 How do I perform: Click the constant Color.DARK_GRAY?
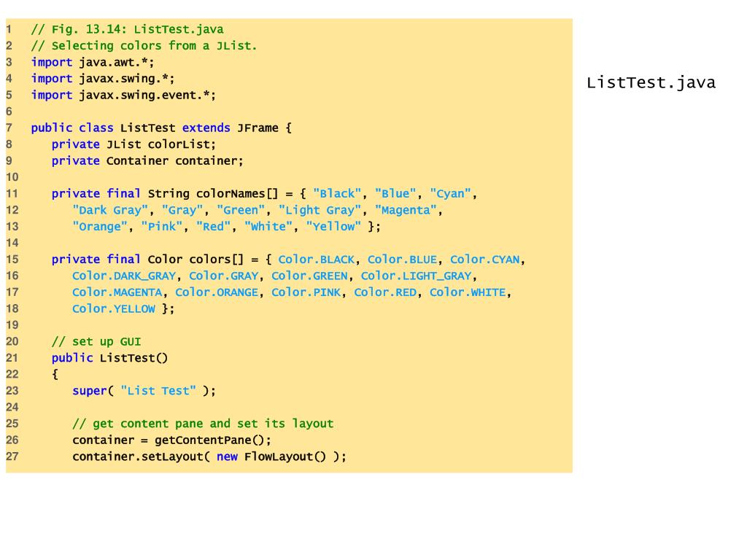(124, 276)
